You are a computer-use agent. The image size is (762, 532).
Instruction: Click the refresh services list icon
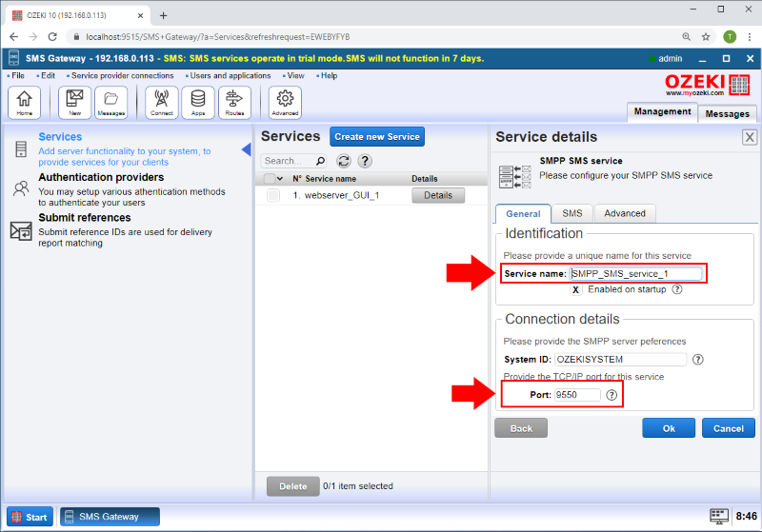pyautogui.click(x=344, y=161)
